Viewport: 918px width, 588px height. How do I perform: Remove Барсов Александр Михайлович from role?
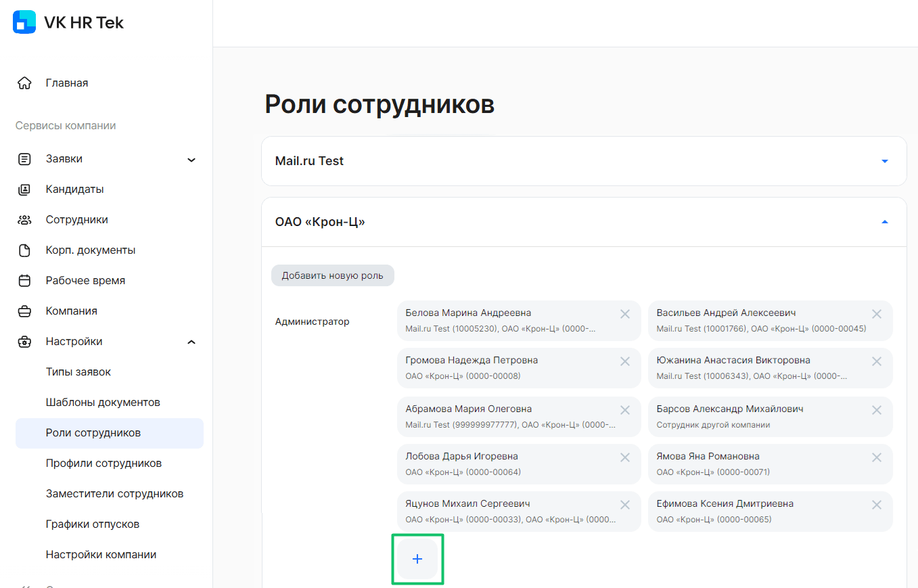[877, 410]
